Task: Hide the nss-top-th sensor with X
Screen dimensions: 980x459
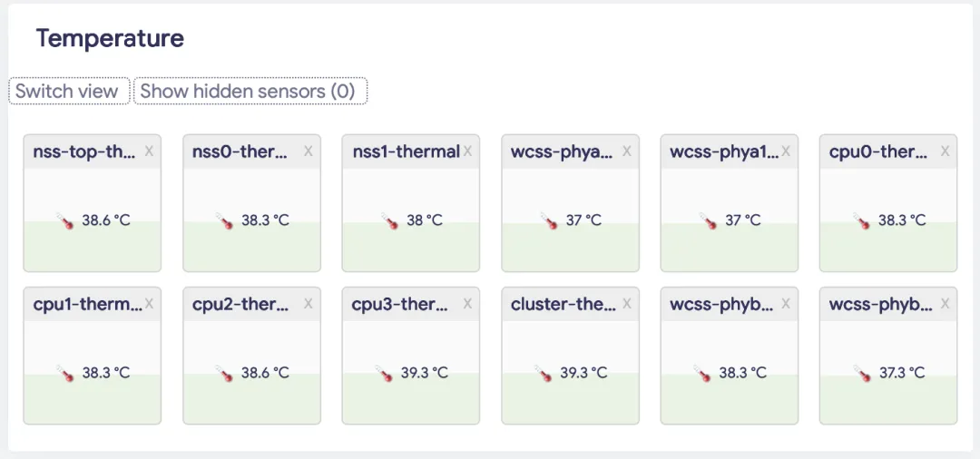Action: 149,151
